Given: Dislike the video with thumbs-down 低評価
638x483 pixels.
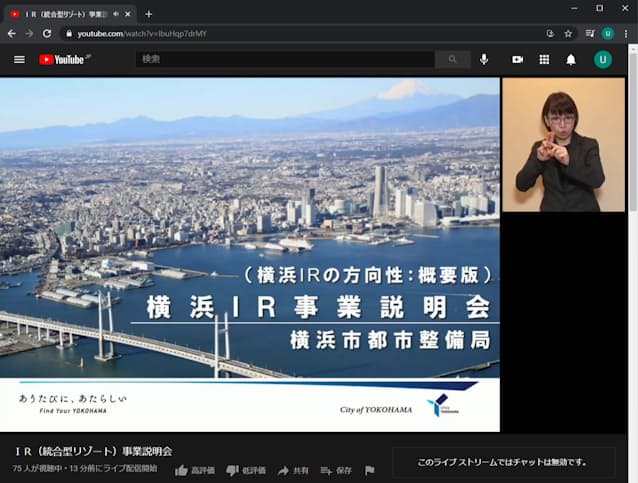Looking at the screenshot, I should click(246, 470).
